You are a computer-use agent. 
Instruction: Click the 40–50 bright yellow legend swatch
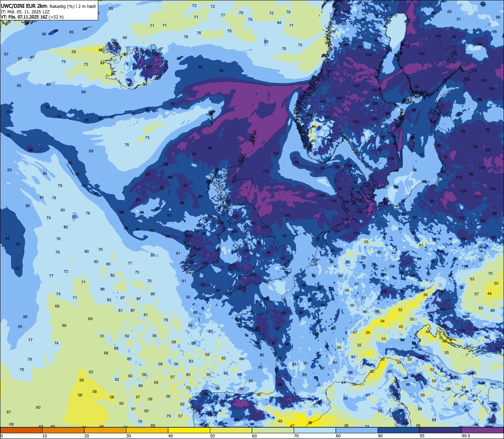click(x=189, y=430)
